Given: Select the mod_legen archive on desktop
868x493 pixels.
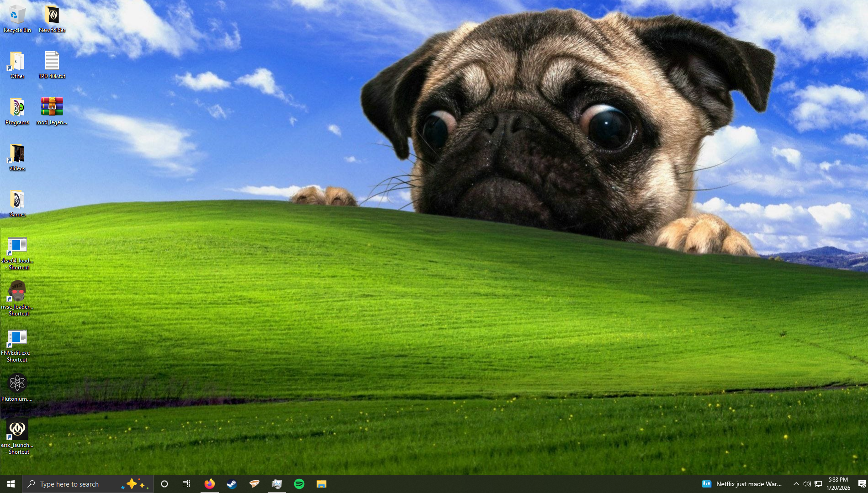Looking at the screenshot, I should 52,110.
